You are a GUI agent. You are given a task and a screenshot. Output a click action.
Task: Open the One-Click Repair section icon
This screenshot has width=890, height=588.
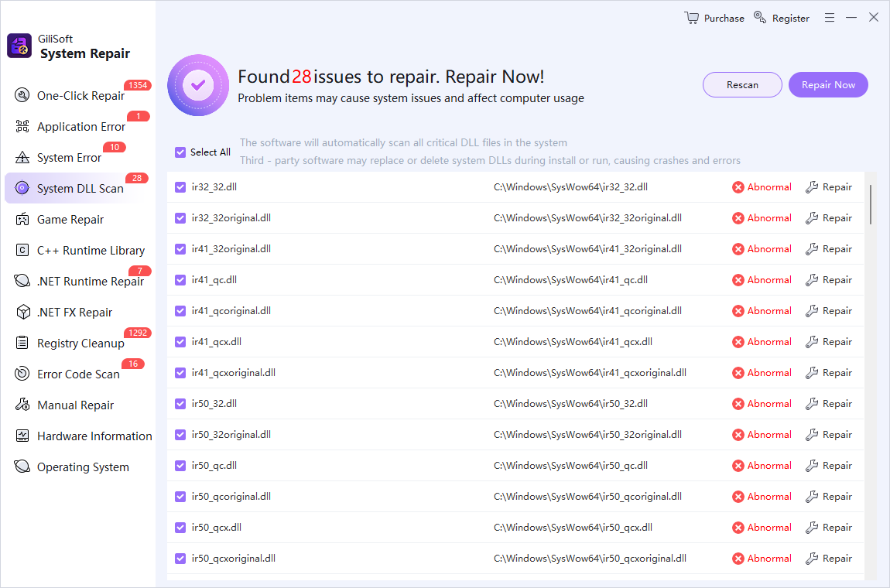(x=22, y=95)
